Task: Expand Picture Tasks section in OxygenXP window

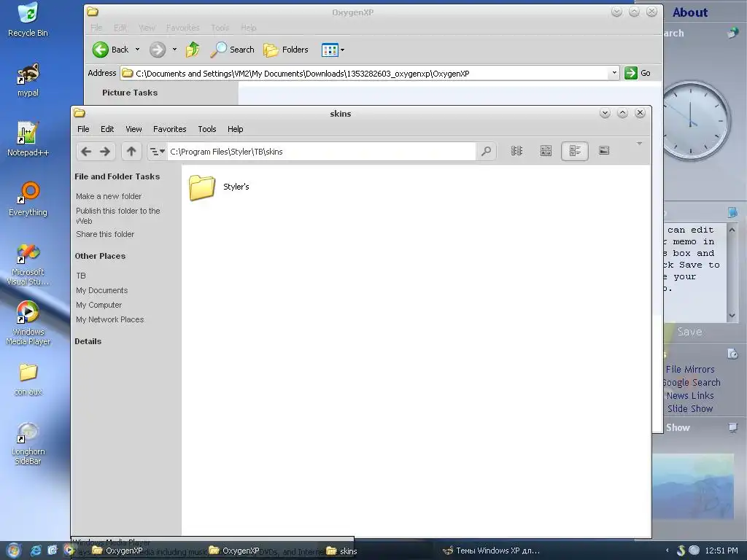Action: 130,93
